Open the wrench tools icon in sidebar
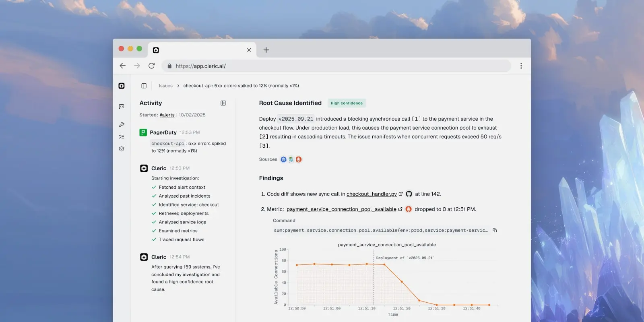The width and height of the screenshot is (644, 322). [x=122, y=124]
